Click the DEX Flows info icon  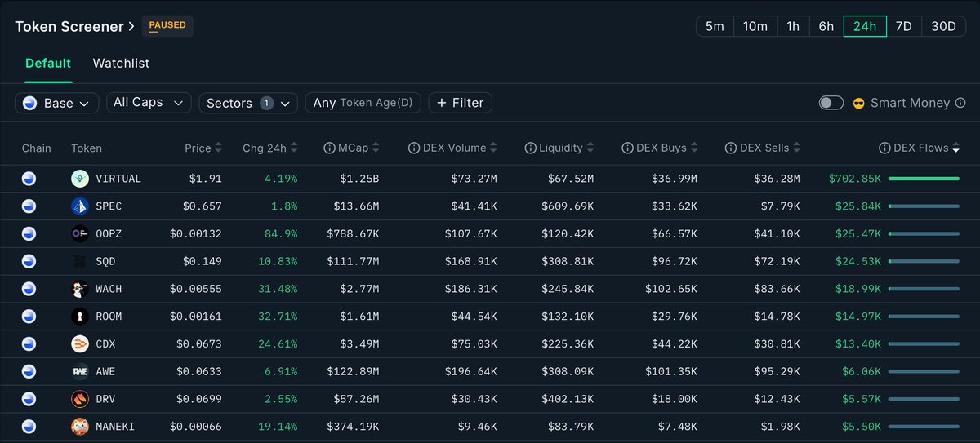coord(884,148)
